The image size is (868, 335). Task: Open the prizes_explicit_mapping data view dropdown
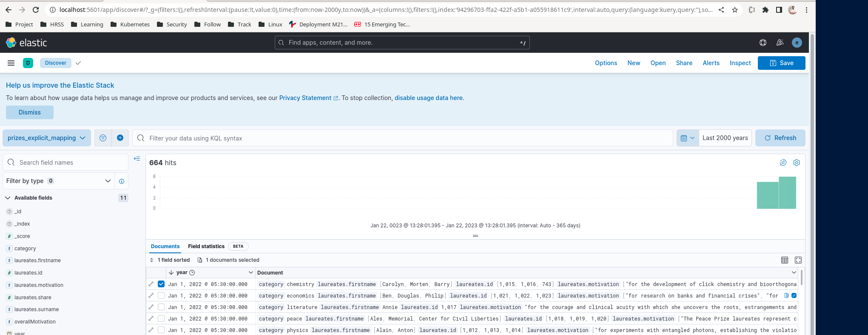tap(47, 138)
